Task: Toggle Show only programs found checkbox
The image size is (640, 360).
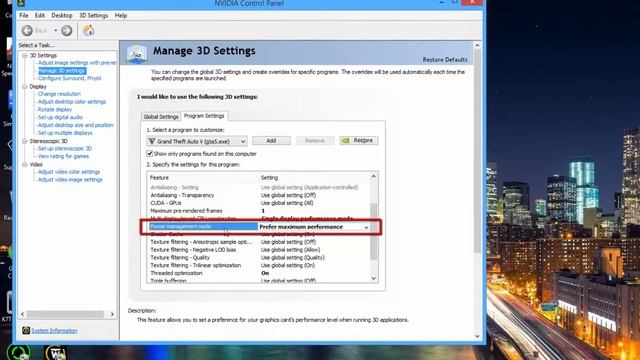Action: click(150, 153)
